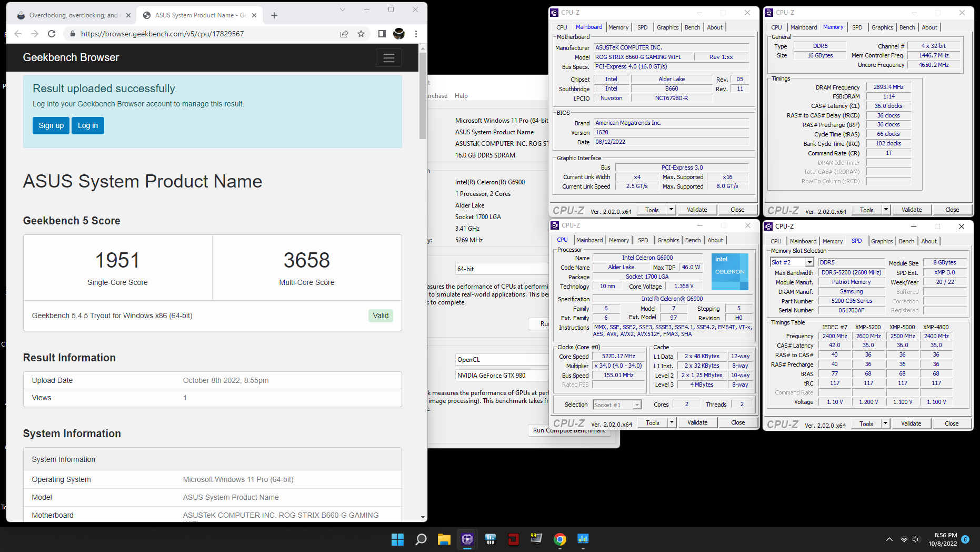Open the notification count badge
Screen dimensions: 980x552
tap(965, 539)
